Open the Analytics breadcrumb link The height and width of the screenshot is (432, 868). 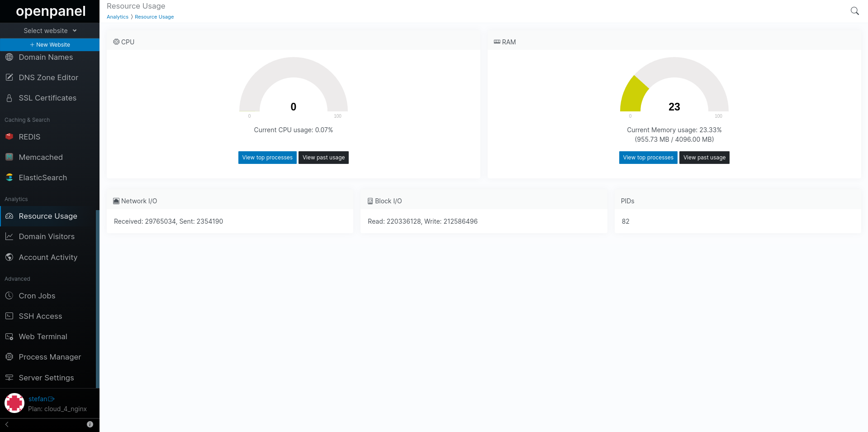118,17
